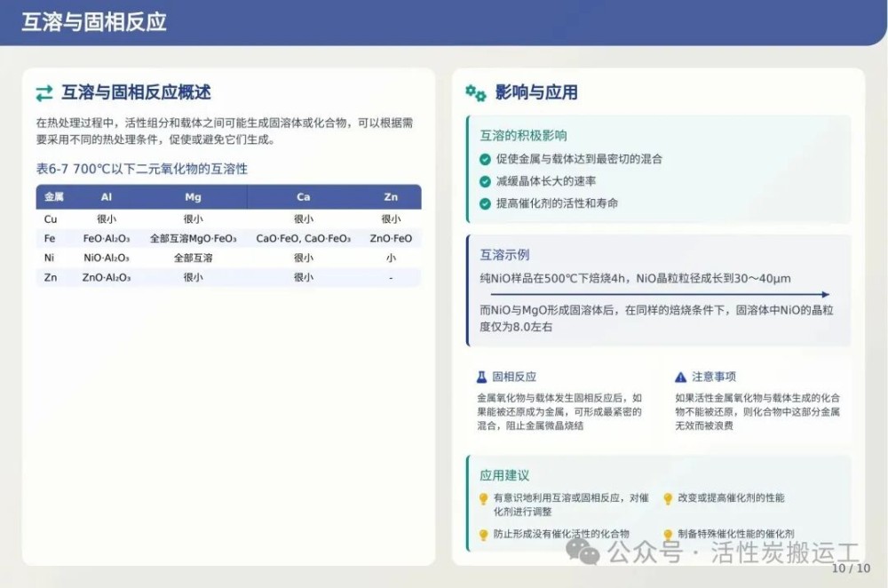Click the lightbulb icon beside 有意识地利用互溶或固相反应
The width and height of the screenshot is (888, 588).
tap(484, 499)
